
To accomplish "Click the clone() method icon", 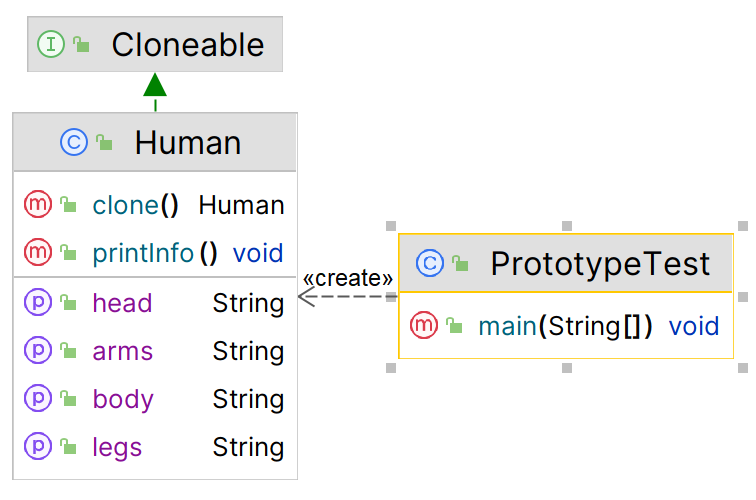I will point(37,205).
